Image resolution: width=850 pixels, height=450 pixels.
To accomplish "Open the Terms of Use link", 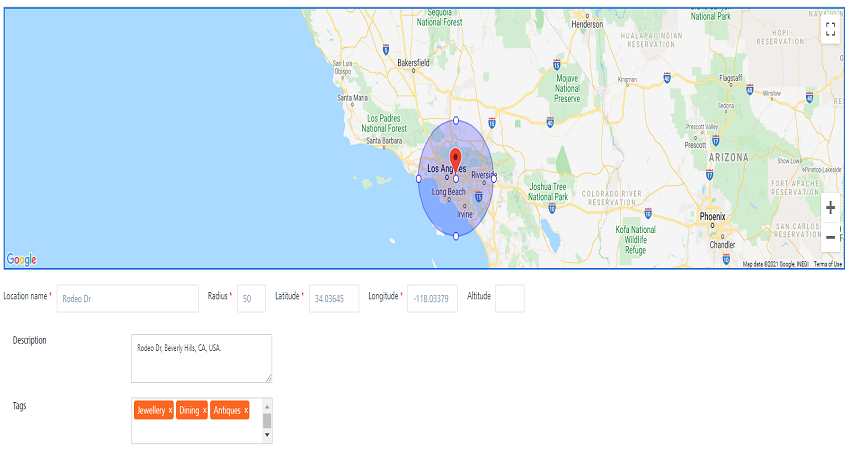I will coord(827,264).
